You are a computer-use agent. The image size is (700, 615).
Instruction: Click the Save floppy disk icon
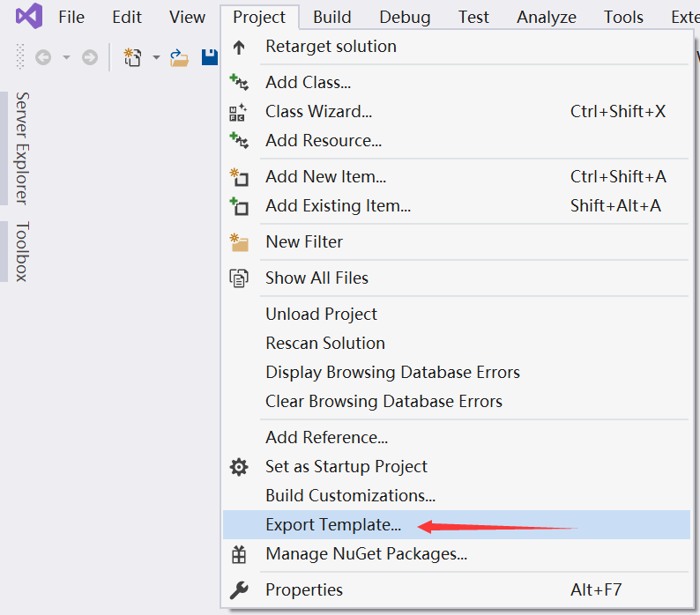click(x=209, y=57)
